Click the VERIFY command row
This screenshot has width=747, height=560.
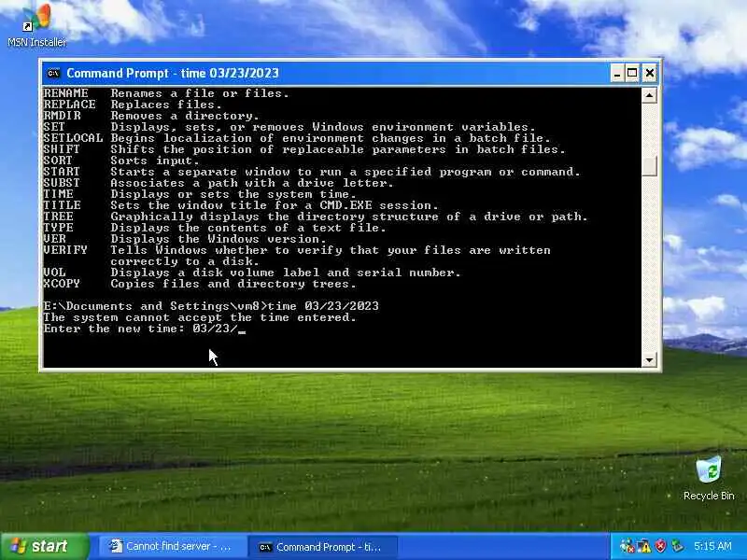click(x=297, y=250)
